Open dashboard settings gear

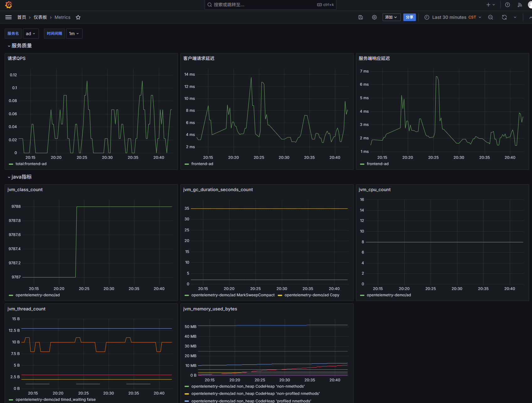(374, 17)
